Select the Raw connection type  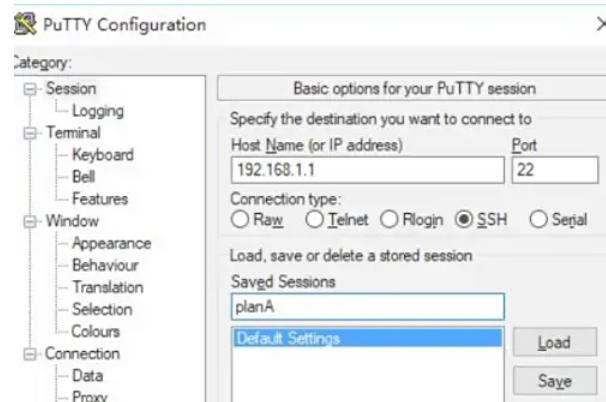tap(239, 220)
